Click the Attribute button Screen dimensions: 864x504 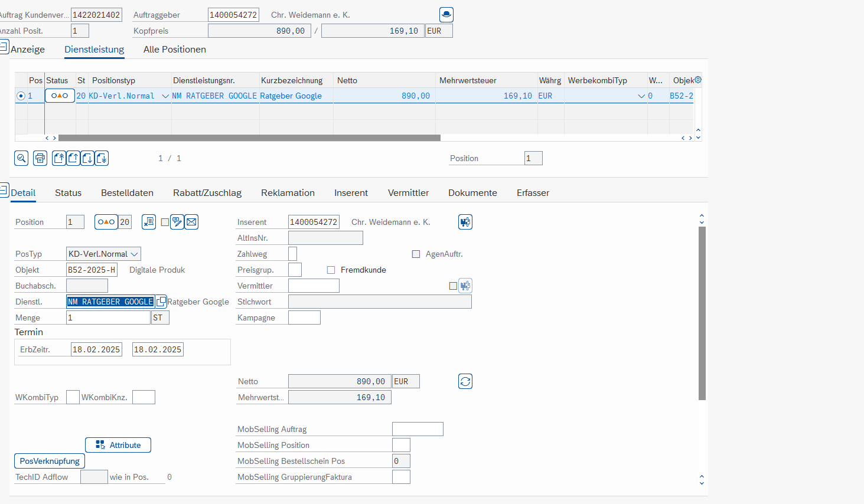pyautogui.click(x=118, y=445)
